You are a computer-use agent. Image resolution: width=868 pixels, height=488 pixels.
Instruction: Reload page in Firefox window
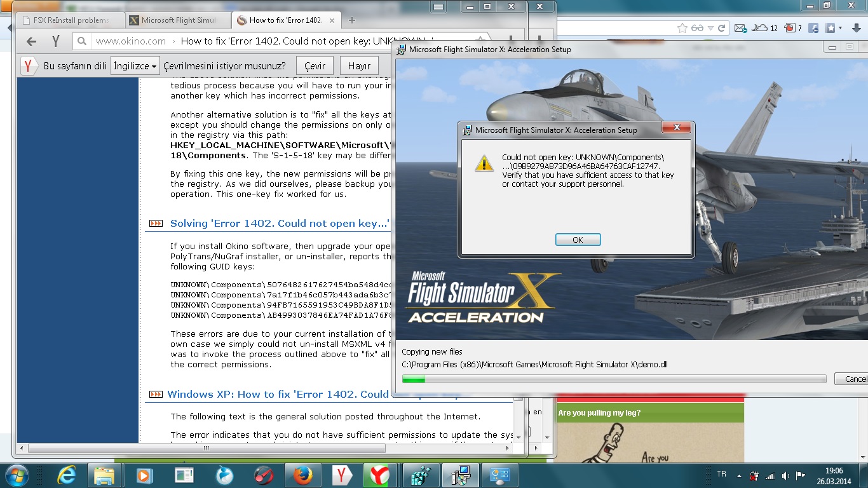pos(721,28)
